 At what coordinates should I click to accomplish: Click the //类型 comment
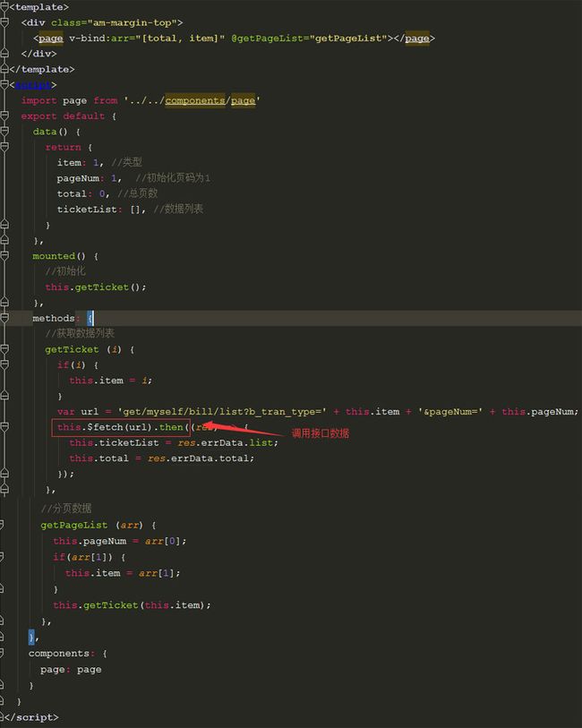point(127,162)
